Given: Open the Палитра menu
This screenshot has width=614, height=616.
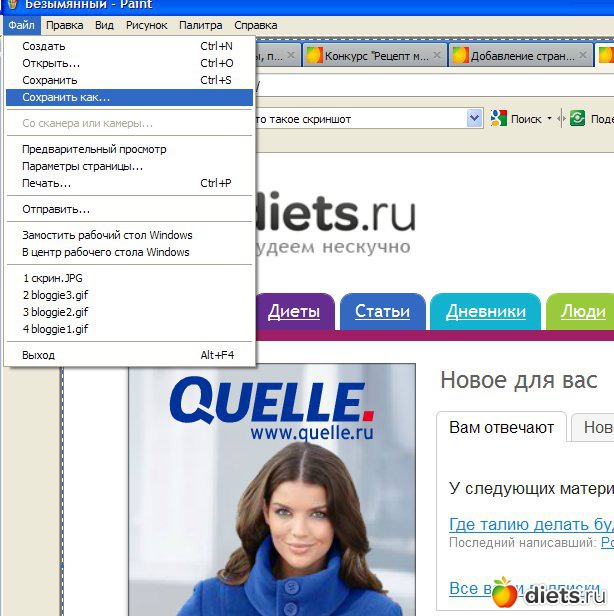Looking at the screenshot, I should point(200,25).
